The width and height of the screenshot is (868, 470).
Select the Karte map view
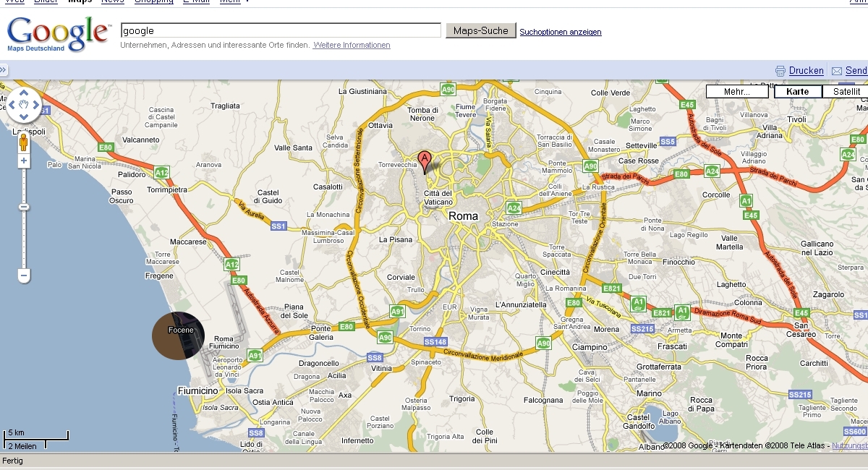[x=798, y=92]
